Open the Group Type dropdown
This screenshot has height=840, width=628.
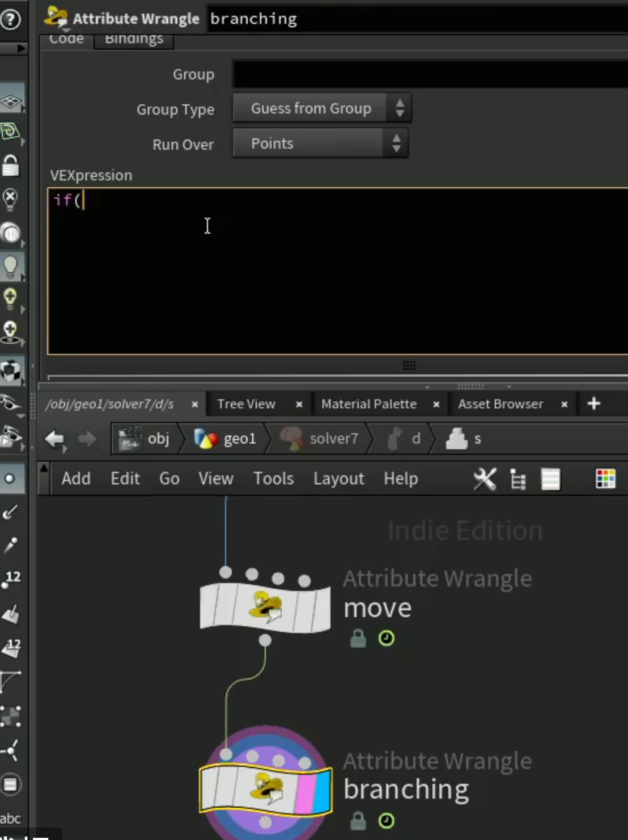(x=322, y=108)
